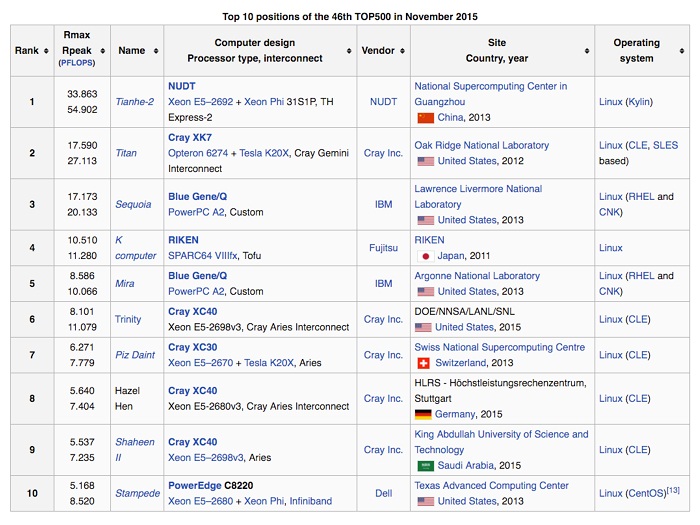Open National Supercomputing Center in Guangzhou link
700x525 pixels.
pos(491,94)
